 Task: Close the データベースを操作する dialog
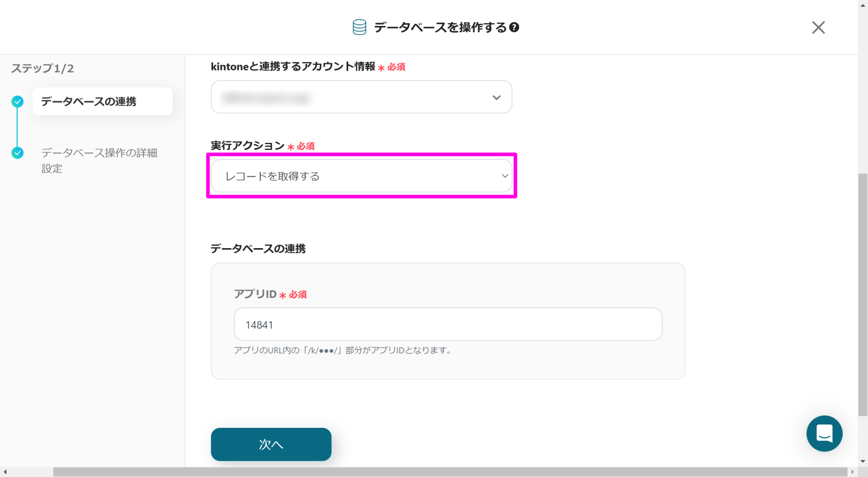pyautogui.click(x=818, y=27)
